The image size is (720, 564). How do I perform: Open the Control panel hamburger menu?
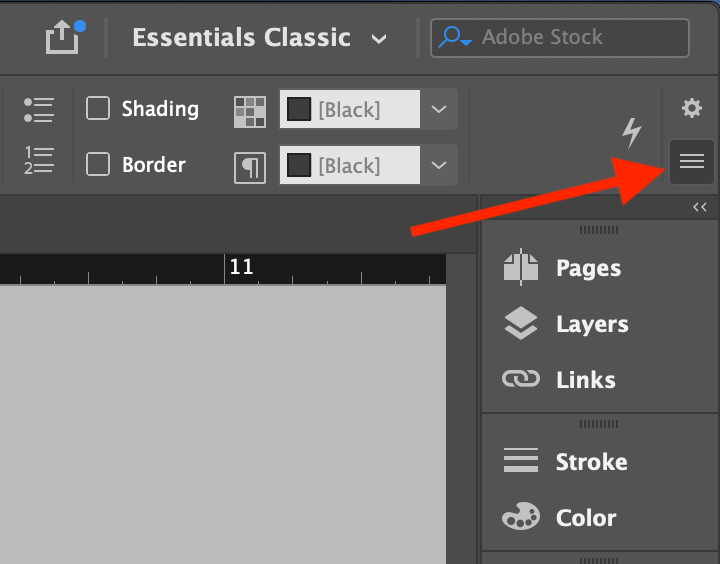tap(692, 161)
